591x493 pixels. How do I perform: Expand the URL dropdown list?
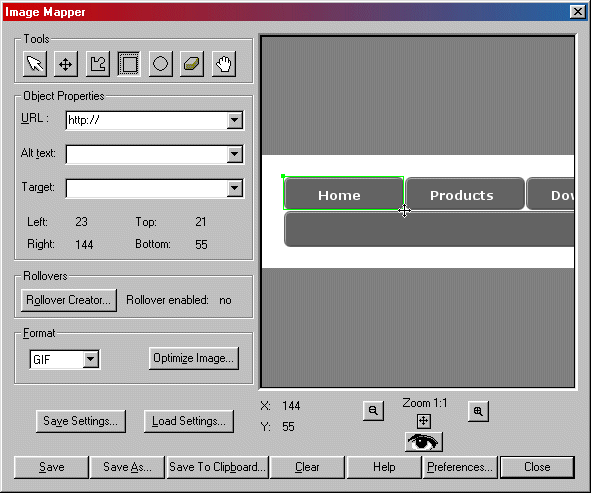click(x=234, y=120)
